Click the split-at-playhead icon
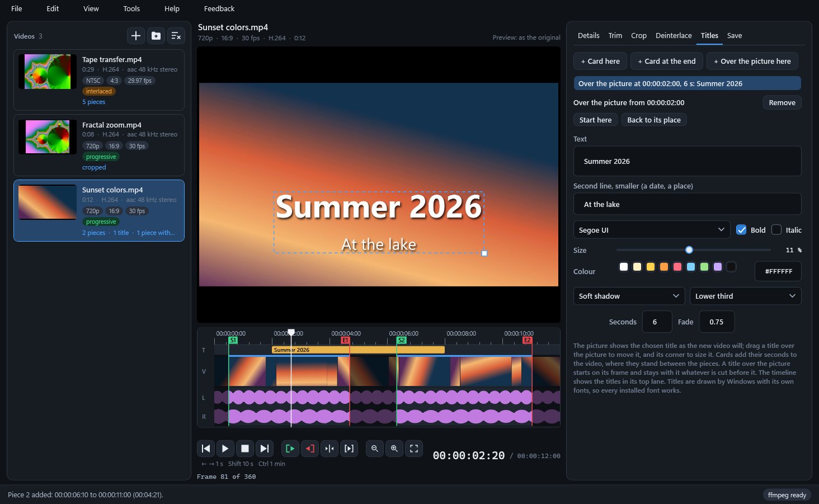Image resolution: width=819 pixels, height=504 pixels. (330, 449)
